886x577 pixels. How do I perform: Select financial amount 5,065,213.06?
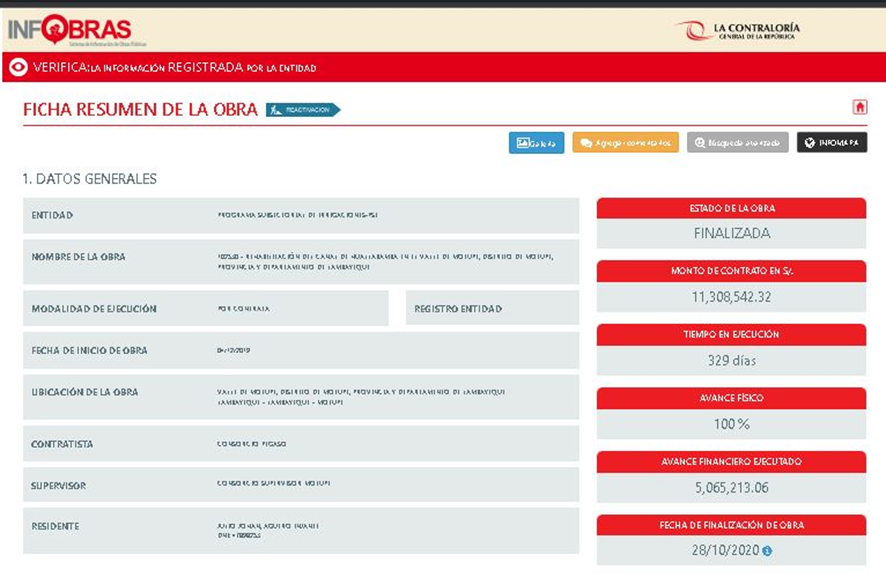coord(732,488)
